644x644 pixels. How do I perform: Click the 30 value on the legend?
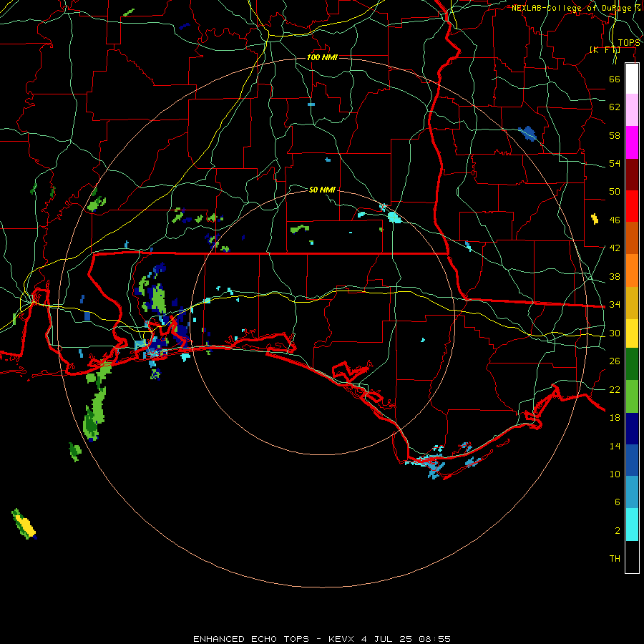pyautogui.click(x=615, y=333)
